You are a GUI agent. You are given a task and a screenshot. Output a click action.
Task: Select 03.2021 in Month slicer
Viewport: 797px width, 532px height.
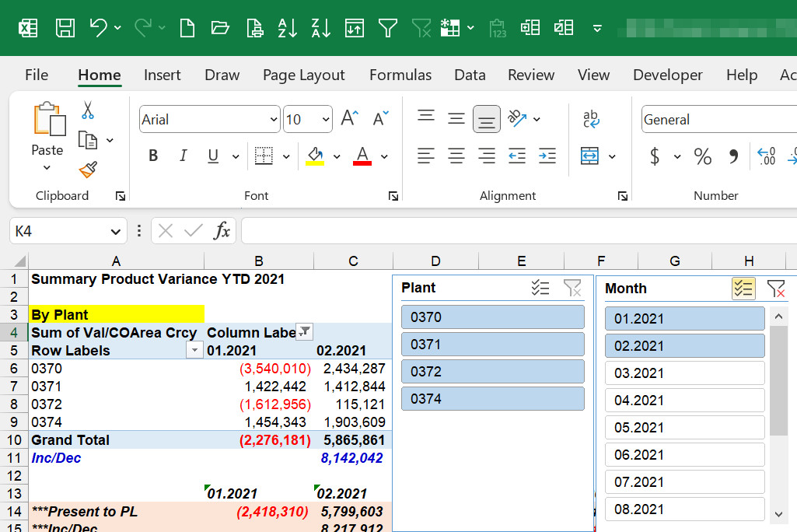click(x=685, y=373)
